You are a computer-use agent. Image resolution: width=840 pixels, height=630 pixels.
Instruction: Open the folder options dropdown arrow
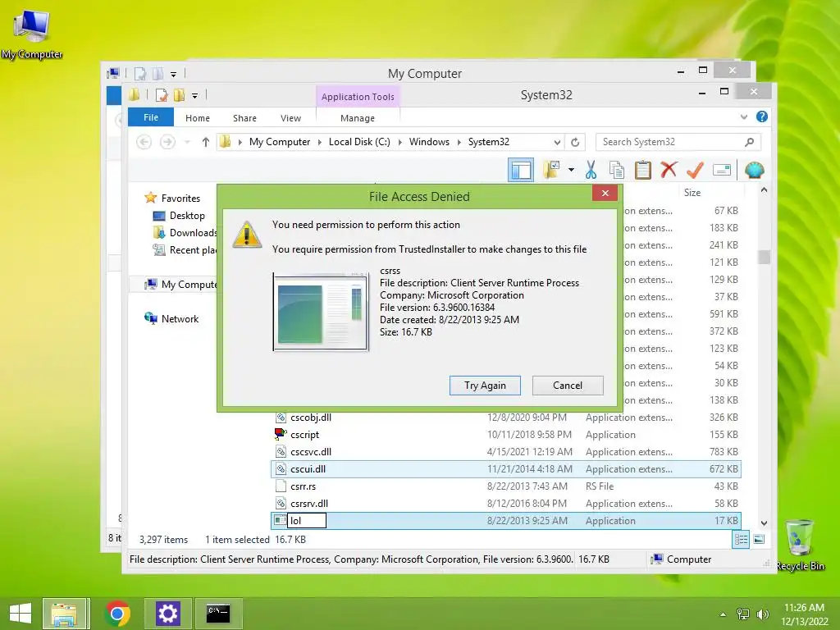point(571,171)
